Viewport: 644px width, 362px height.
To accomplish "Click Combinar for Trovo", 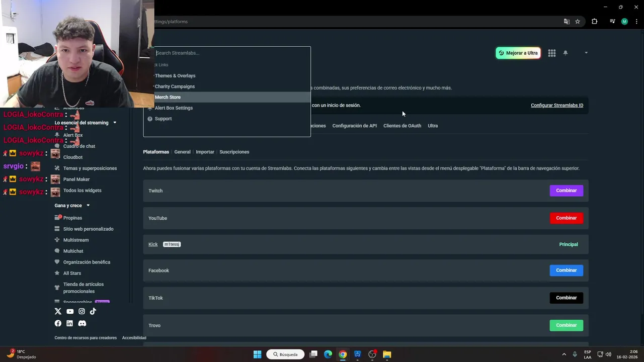I will pyautogui.click(x=566, y=325).
